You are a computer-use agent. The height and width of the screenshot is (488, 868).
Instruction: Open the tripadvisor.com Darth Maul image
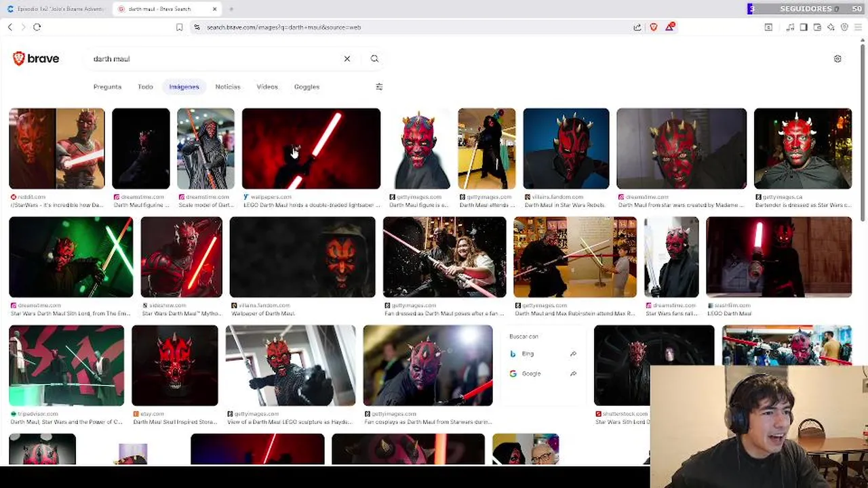pyautogui.click(x=66, y=365)
